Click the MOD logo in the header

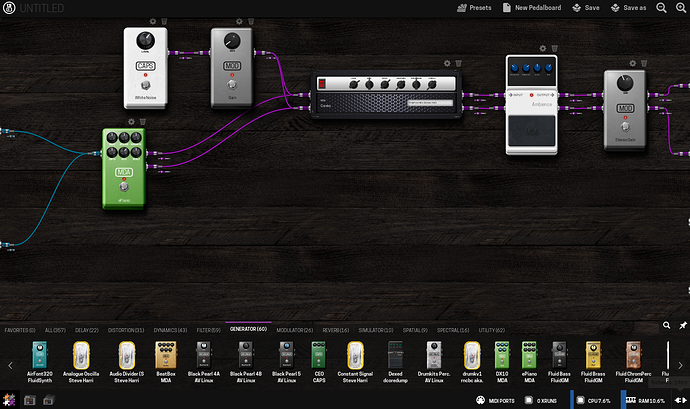(x=9, y=8)
